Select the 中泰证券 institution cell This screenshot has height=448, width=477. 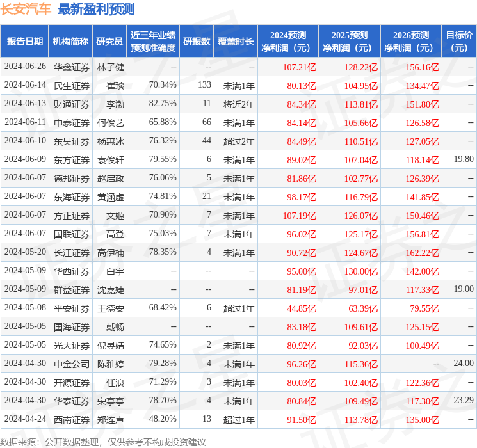coord(72,123)
